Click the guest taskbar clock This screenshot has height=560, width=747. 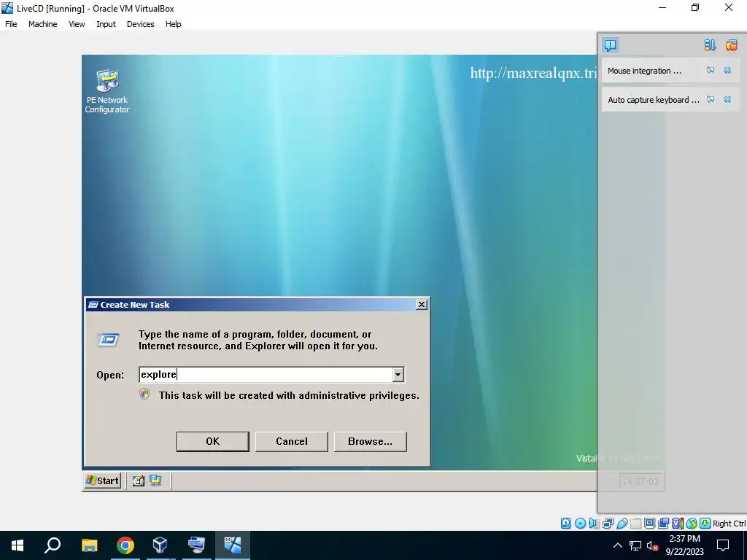[640, 481]
